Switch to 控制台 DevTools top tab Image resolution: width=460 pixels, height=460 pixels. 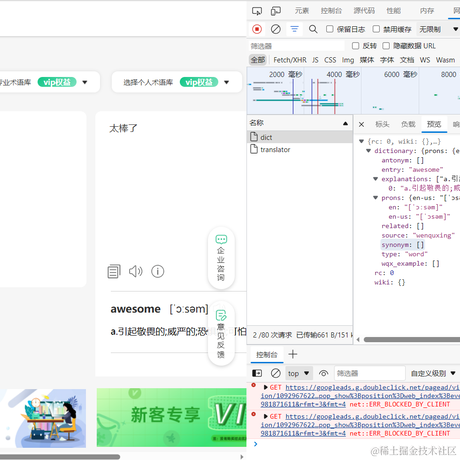(331, 11)
